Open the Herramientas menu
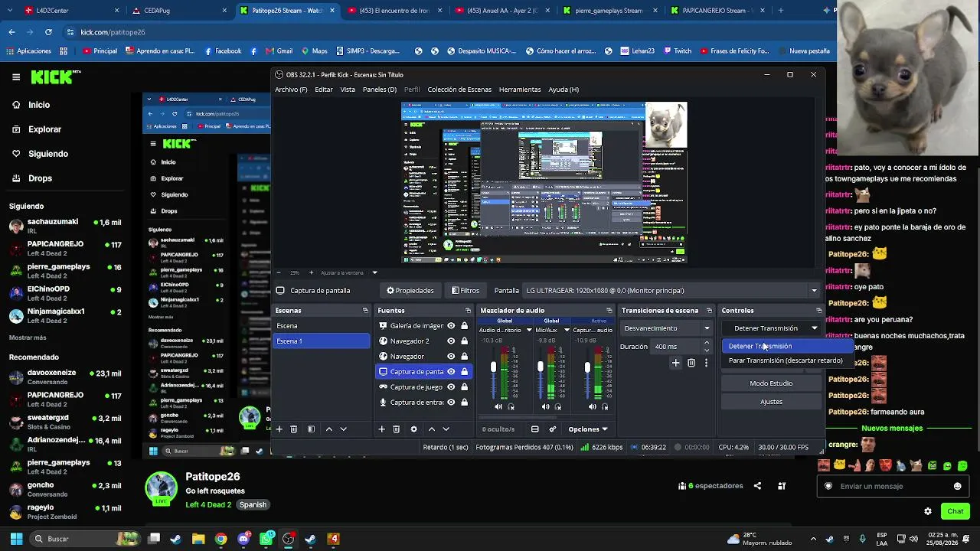 click(x=520, y=90)
